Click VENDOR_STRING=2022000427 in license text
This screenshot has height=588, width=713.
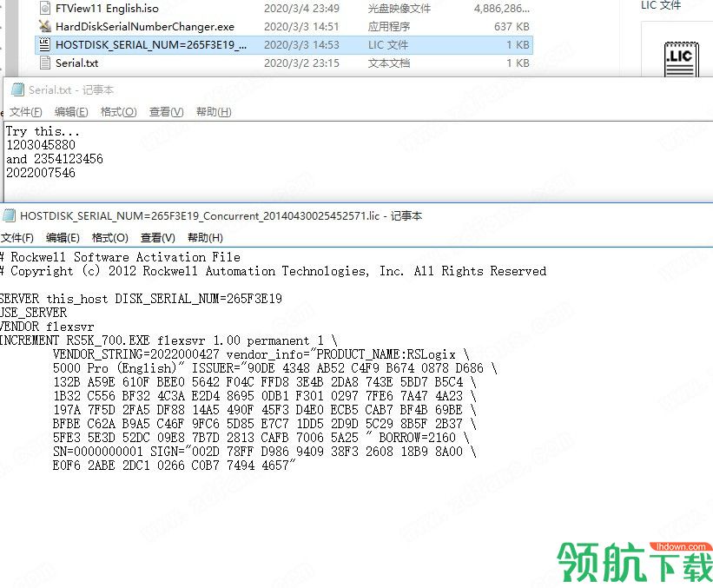click(x=136, y=353)
